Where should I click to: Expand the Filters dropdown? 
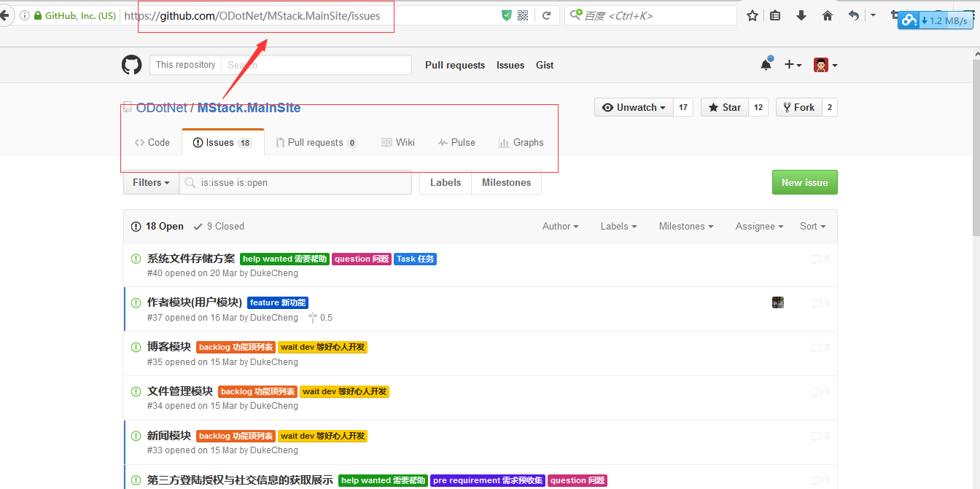click(x=151, y=182)
